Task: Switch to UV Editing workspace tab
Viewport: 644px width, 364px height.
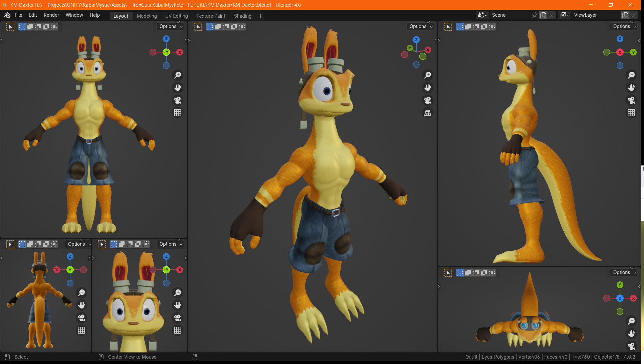Action: pos(176,16)
